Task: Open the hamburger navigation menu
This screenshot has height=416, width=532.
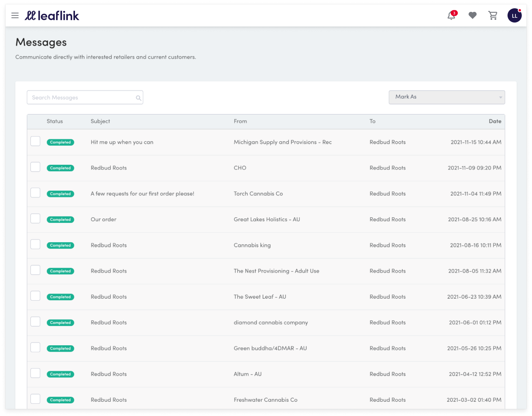Action: [15, 15]
